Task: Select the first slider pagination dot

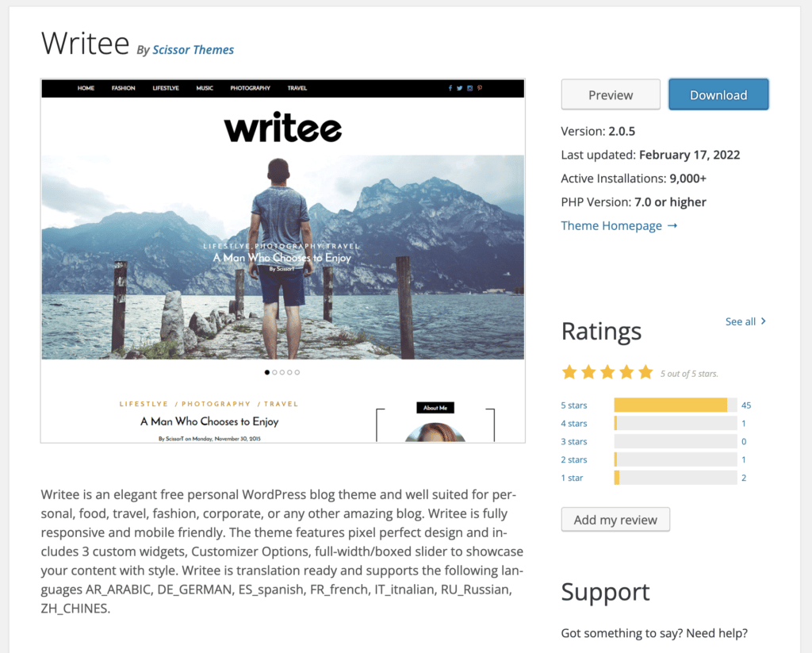Action: pyautogui.click(x=267, y=372)
